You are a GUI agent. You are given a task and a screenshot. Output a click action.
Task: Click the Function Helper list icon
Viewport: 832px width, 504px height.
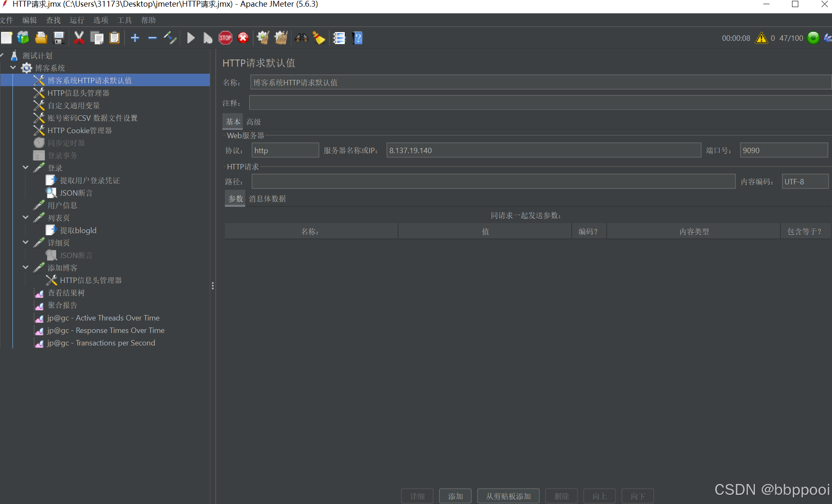pyautogui.click(x=339, y=38)
